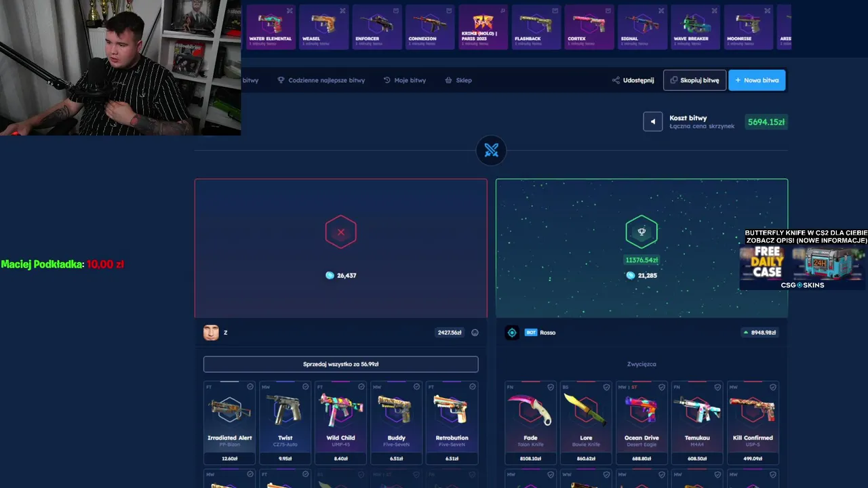Select the Kill Confirmed USP-S item
Screen dimensions: 868x488
pyautogui.click(x=753, y=422)
